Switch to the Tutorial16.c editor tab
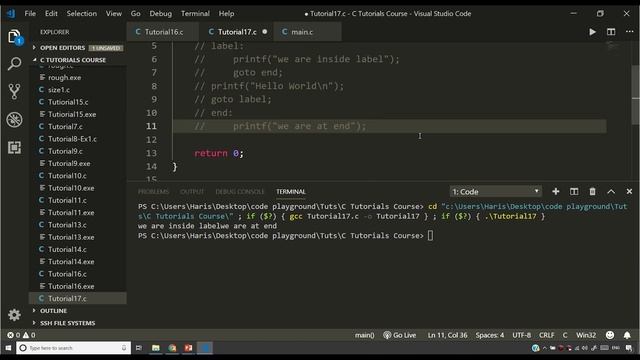 coord(163,32)
